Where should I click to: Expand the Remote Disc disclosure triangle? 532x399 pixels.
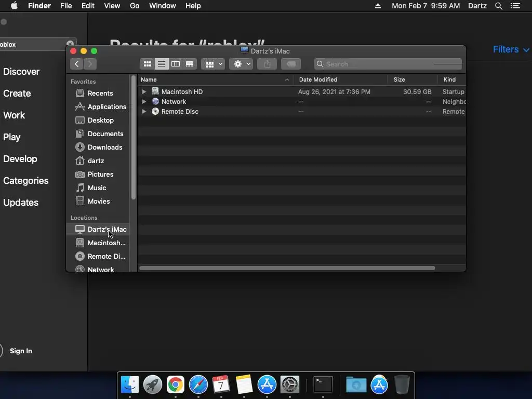click(144, 111)
